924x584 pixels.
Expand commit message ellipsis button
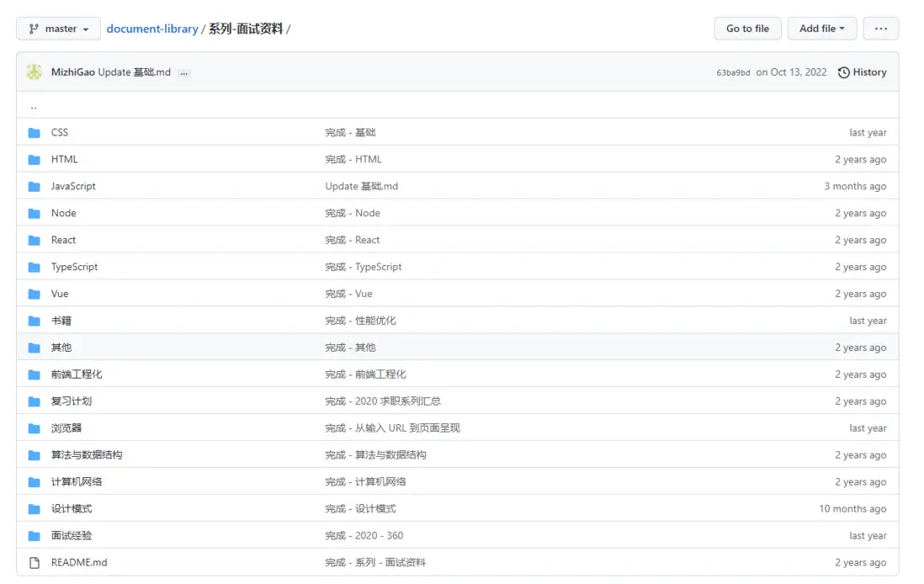(183, 73)
